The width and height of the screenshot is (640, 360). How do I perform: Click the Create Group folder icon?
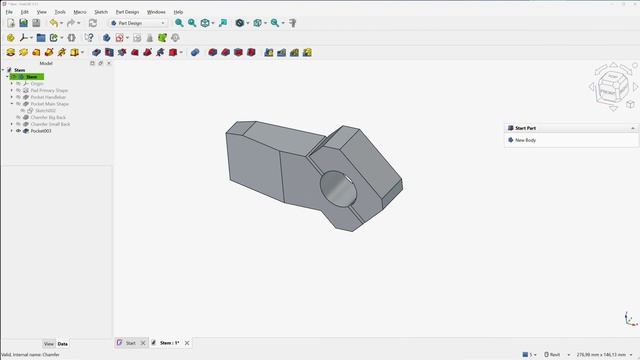(41, 38)
